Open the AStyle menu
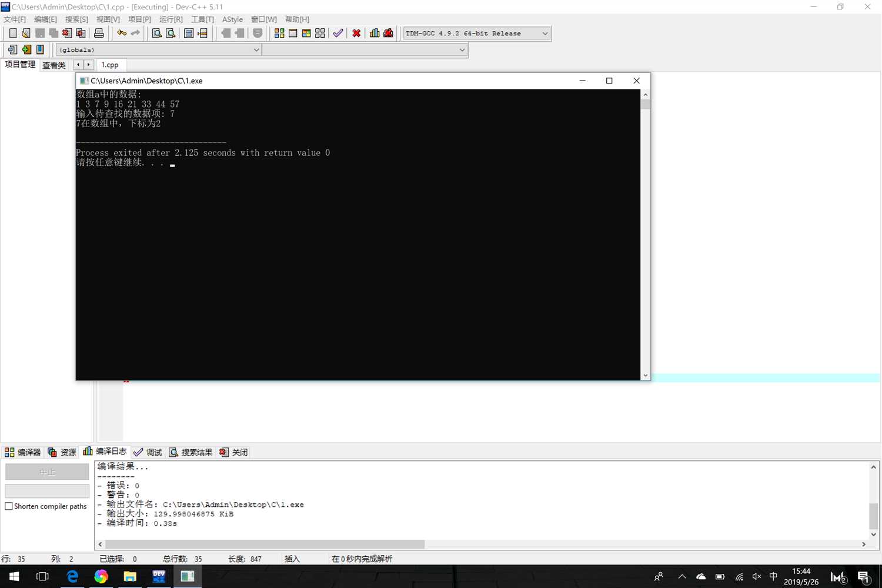The width and height of the screenshot is (882, 588). click(x=232, y=19)
